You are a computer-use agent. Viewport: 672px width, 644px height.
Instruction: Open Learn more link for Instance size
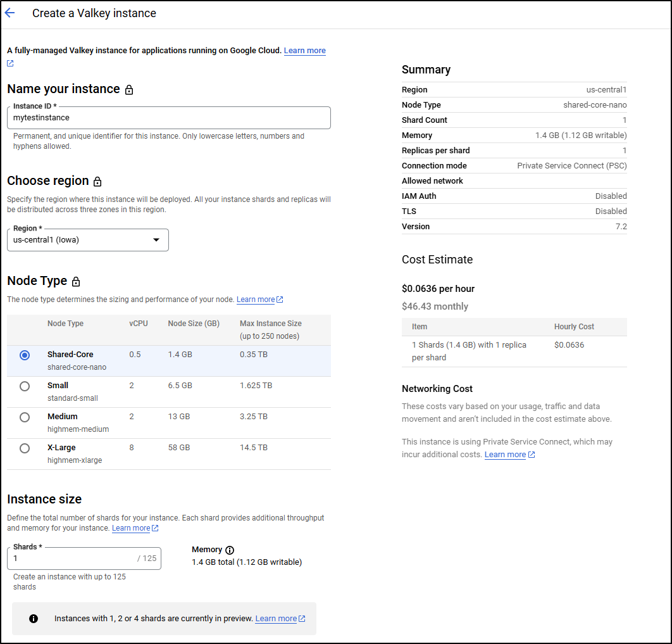(131, 528)
